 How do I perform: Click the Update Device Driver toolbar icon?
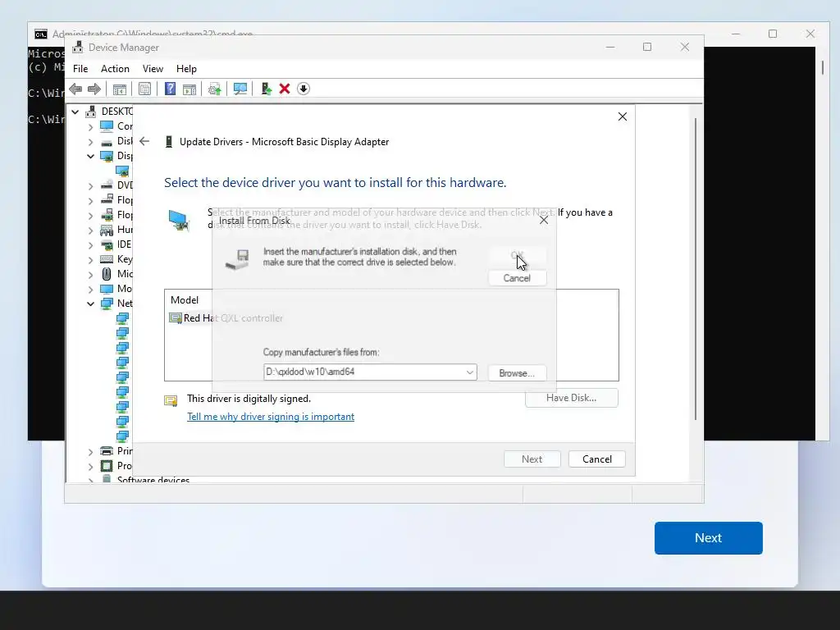coord(214,89)
